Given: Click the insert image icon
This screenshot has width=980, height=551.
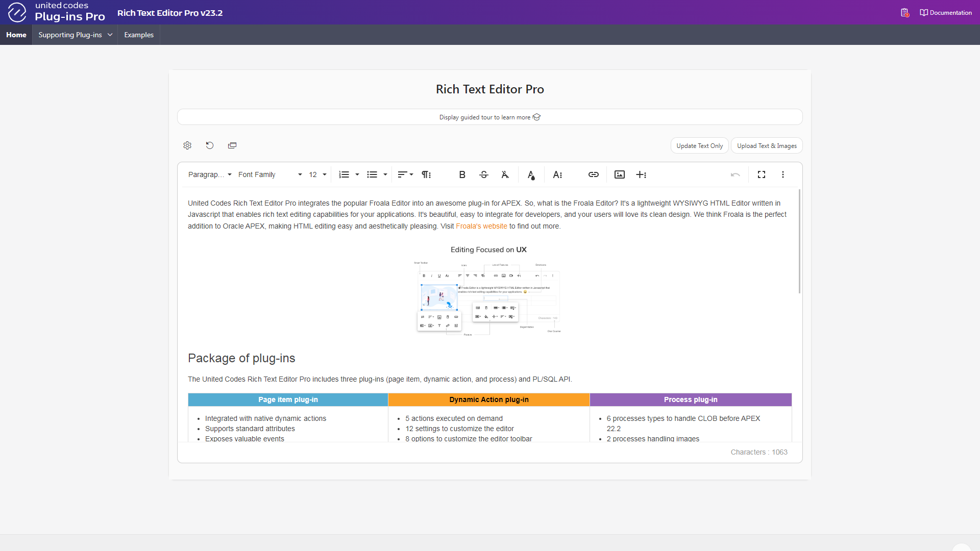Looking at the screenshot, I should click(619, 174).
